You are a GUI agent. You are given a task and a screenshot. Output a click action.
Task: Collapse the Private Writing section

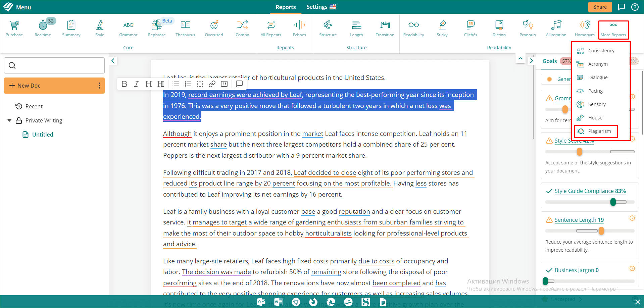[x=9, y=120]
